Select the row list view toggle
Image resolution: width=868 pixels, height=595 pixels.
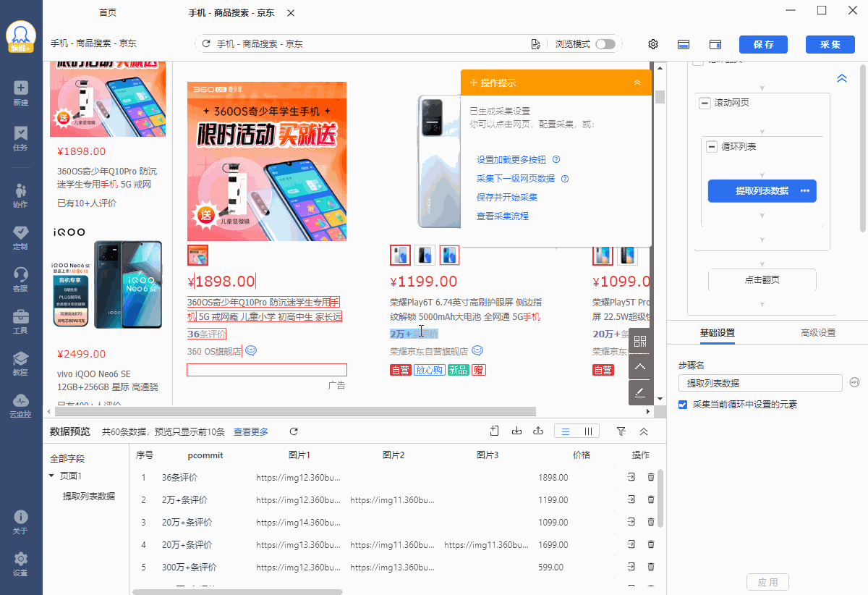coord(566,431)
